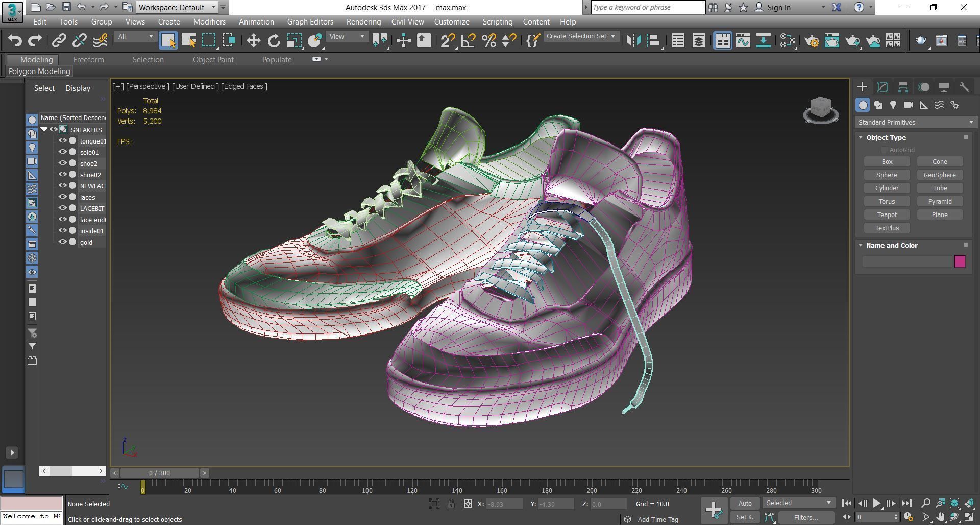Open key Filters button
This screenshot has height=525, width=980.
pyautogui.click(x=806, y=517)
